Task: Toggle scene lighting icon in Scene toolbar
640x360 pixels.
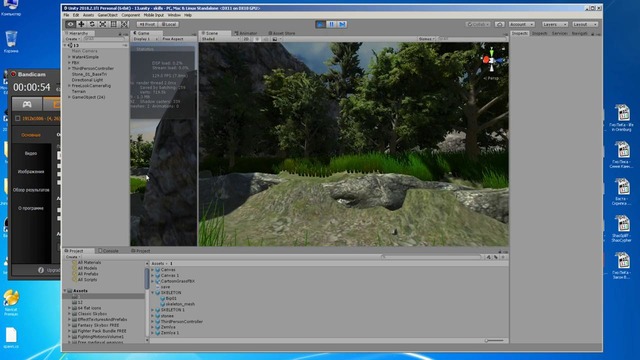Action: (257, 39)
